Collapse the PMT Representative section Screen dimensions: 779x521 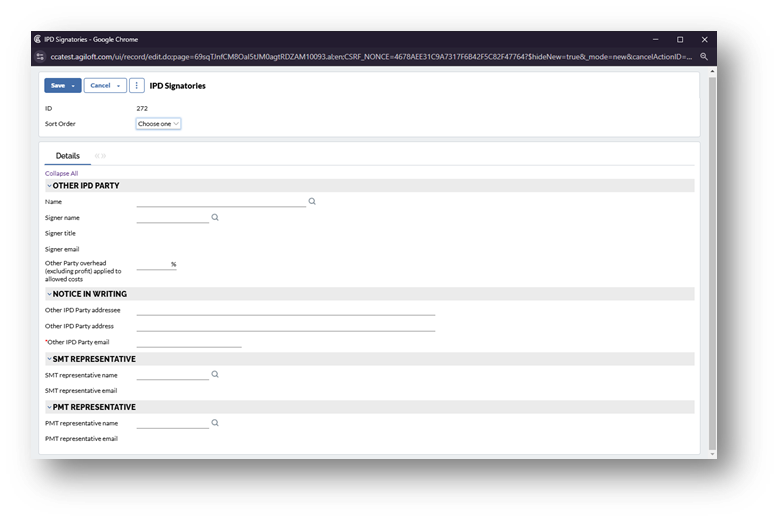(49, 407)
